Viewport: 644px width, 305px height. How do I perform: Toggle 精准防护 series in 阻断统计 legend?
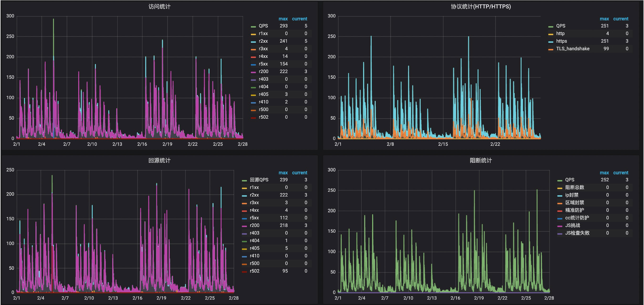coord(574,210)
